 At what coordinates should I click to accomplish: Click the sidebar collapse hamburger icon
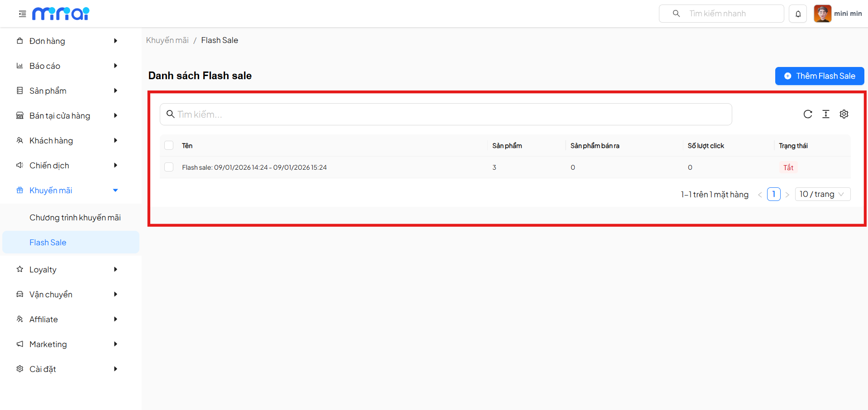pos(22,14)
